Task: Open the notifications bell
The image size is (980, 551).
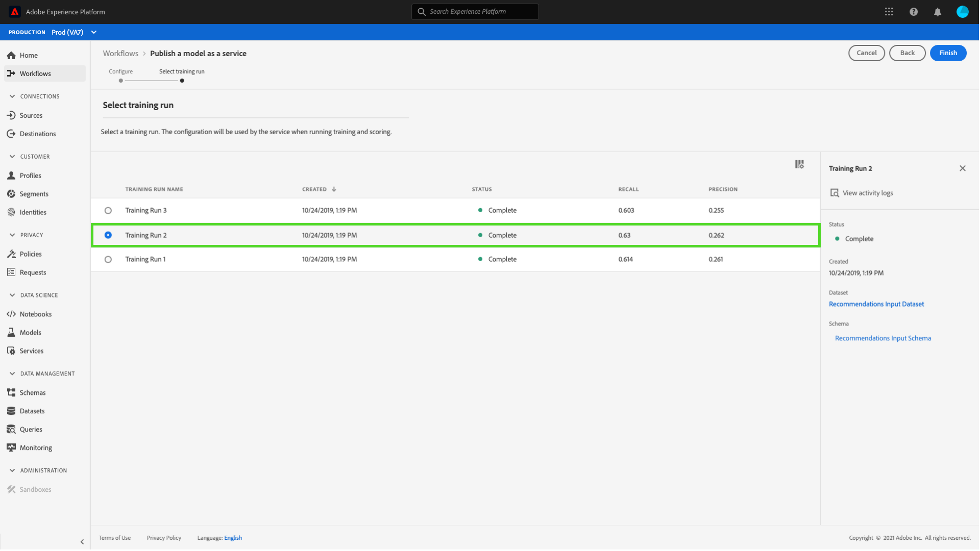Action: pyautogui.click(x=937, y=12)
